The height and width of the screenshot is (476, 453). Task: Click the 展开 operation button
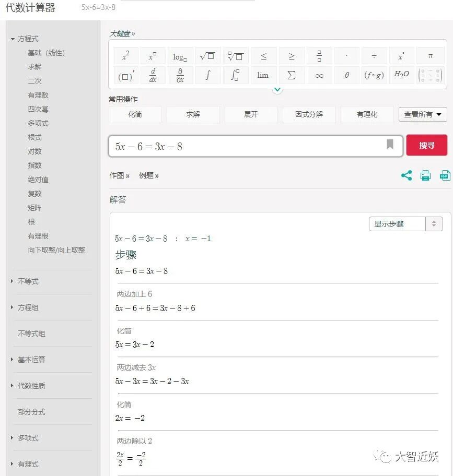point(251,114)
